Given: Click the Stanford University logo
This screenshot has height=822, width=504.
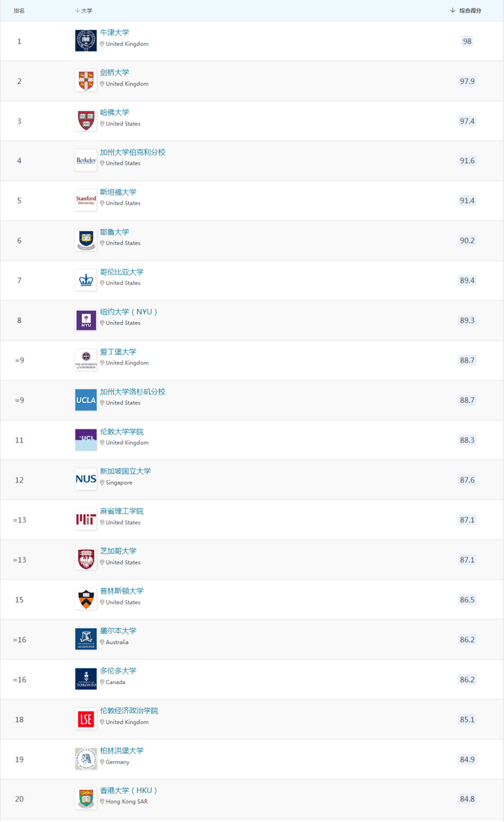Looking at the screenshot, I should pyautogui.click(x=86, y=200).
